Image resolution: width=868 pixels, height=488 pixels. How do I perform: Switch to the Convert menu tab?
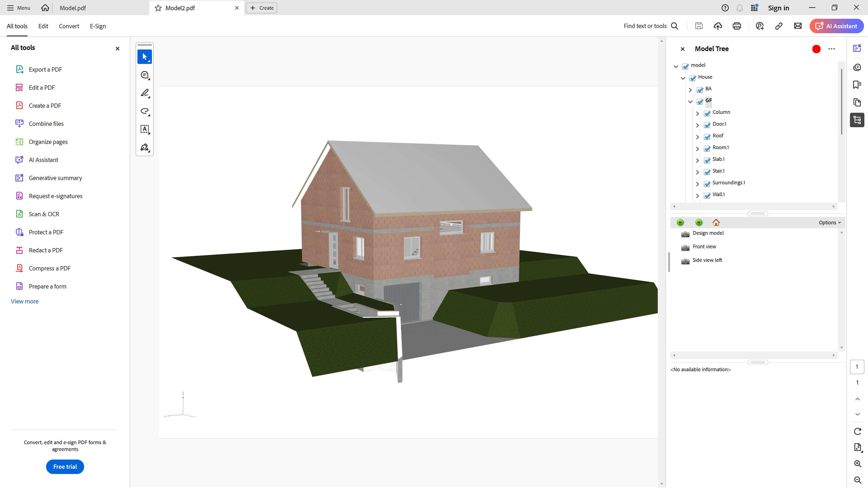tap(69, 26)
